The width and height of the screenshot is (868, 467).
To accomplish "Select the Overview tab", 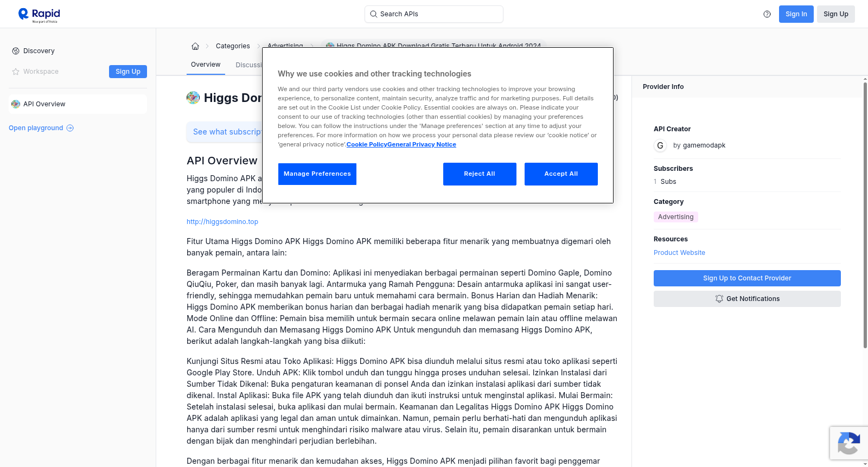I will (x=206, y=65).
